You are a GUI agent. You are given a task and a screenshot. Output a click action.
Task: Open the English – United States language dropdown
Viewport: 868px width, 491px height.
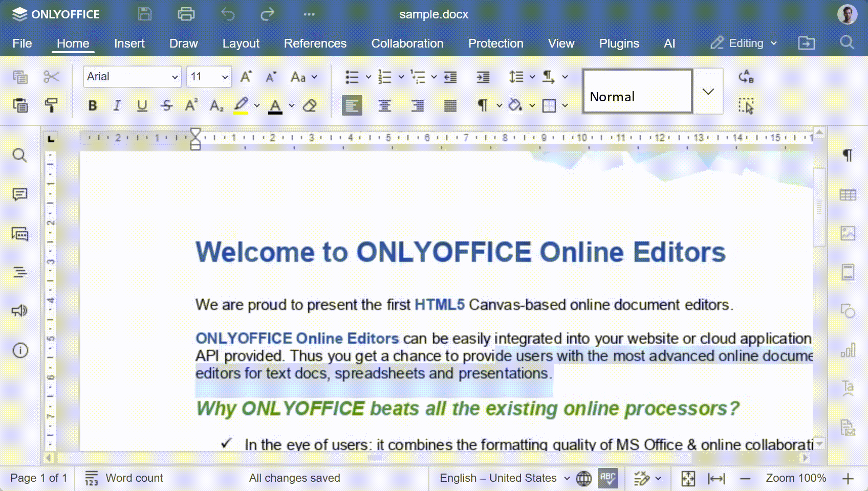pyautogui.click(x=505, y=478)
